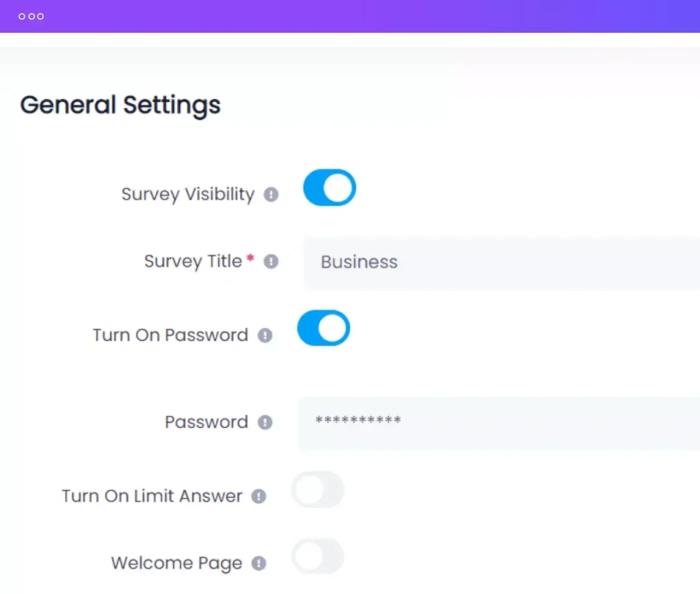Click the Password field info icon
The height and width of the screenshot is (594, 700).
pyautogui.click(x=264, y=422)
